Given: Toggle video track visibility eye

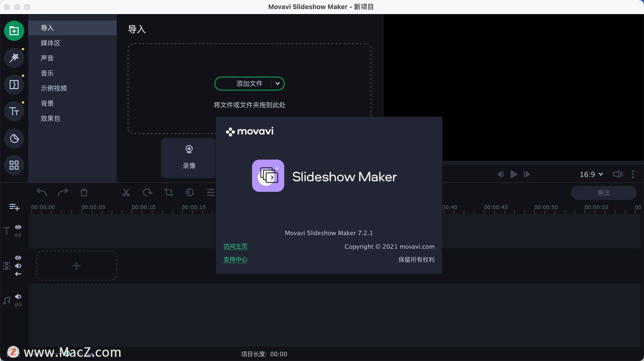Looking at the screenshot, I should coord(18,258).
